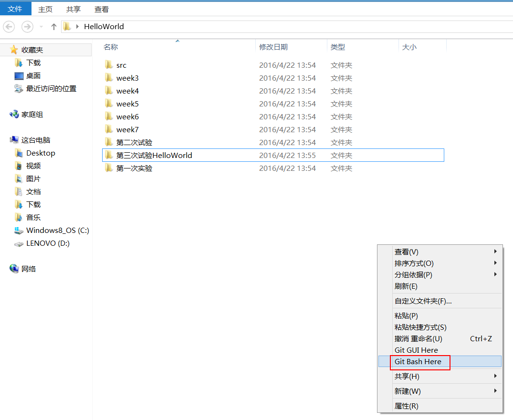This screenshot has height=420, width=513.
Task: Click the 2016/4/22 13:55 date cell
Action: pyautogui.click(x=287, y=155)
